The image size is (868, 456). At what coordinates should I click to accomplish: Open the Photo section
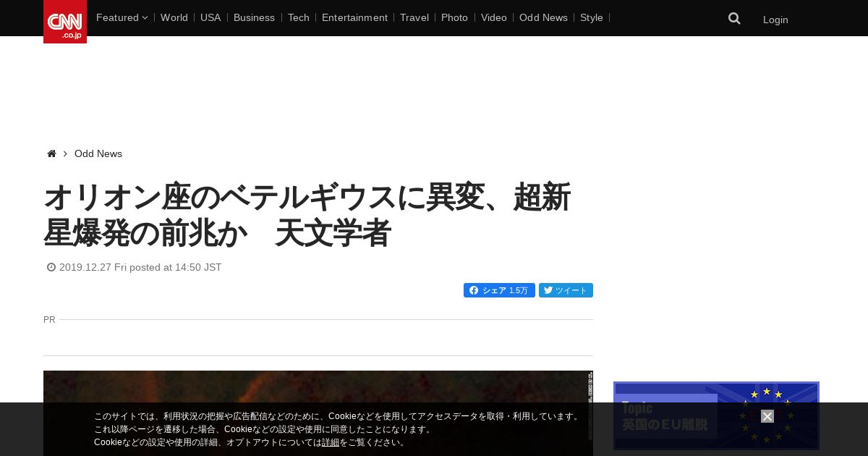[454, 17]
